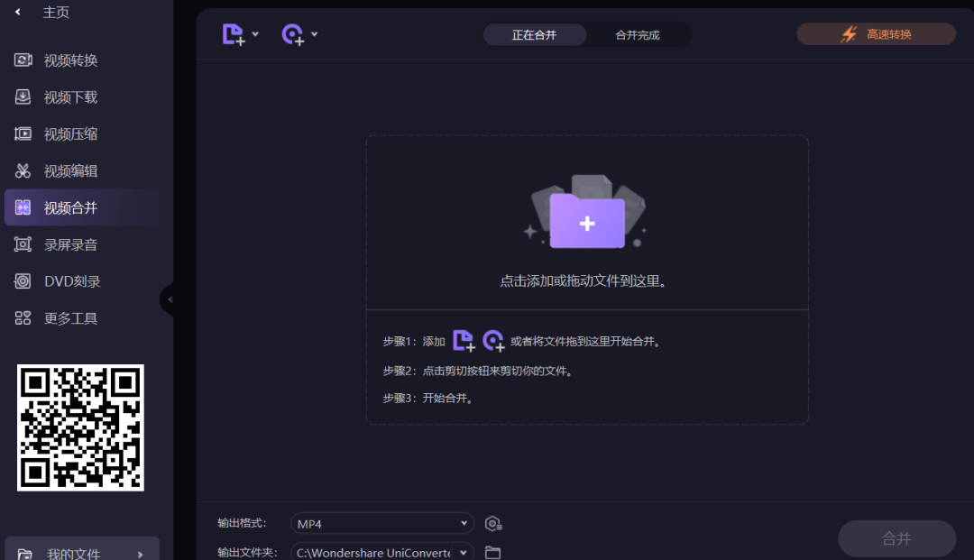Open the output folder path dropdown
Image resolution: width=974 pixels, height=560 pixels.
(463, 551)
